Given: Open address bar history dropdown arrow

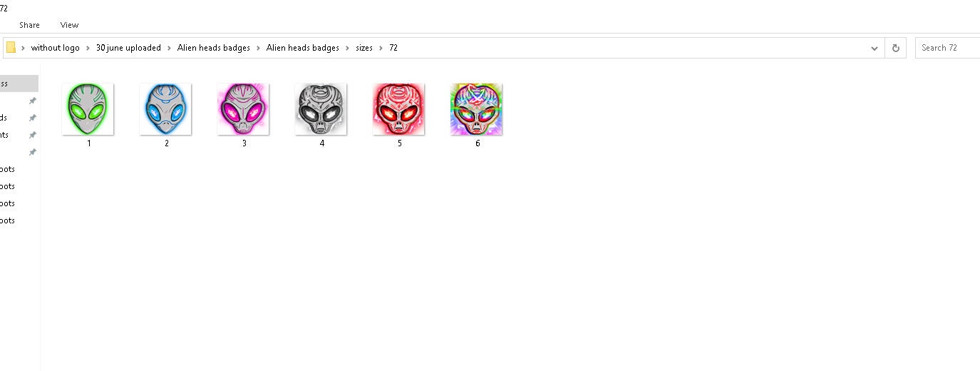Looking at the screenshot, I should pos(875,48).
